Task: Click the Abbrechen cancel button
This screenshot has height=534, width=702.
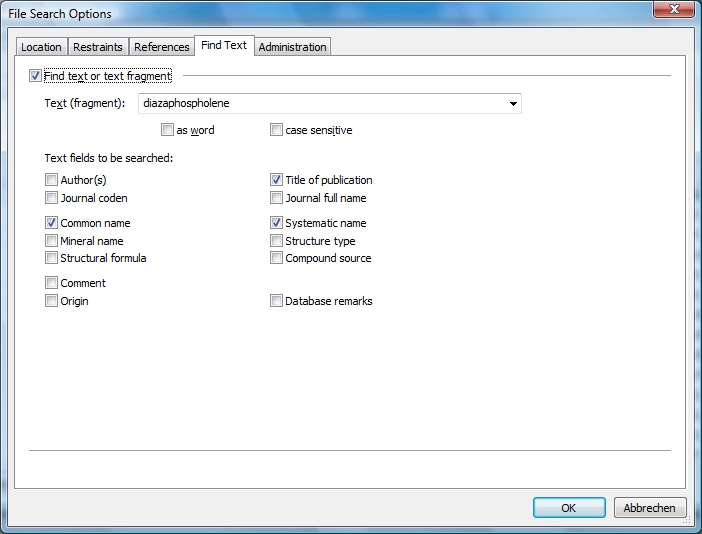Action: (650, 508)
